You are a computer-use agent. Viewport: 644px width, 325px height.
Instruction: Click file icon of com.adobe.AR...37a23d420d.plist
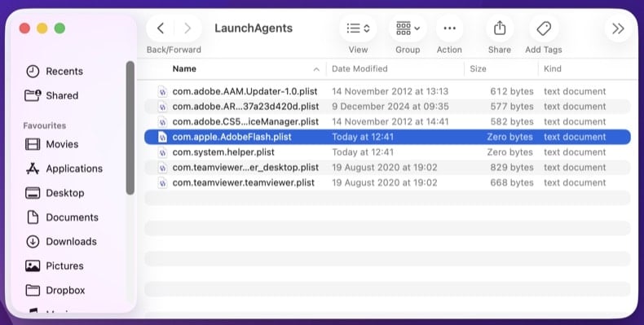(163, 107)
